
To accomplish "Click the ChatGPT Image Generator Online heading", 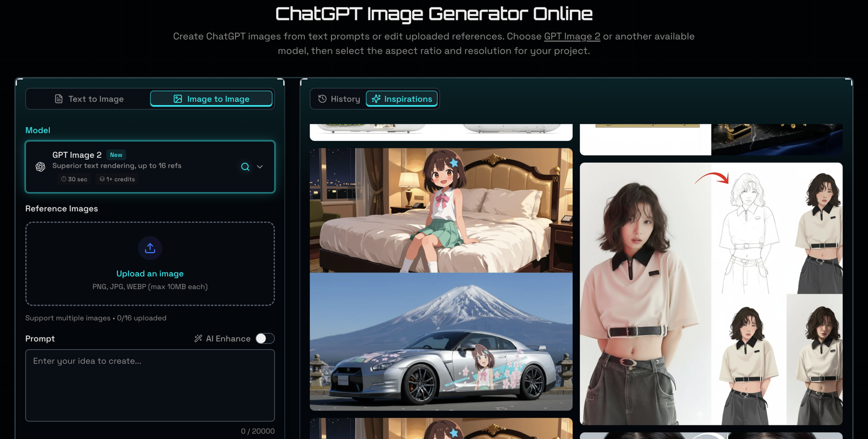I will (x=434, y=14).
